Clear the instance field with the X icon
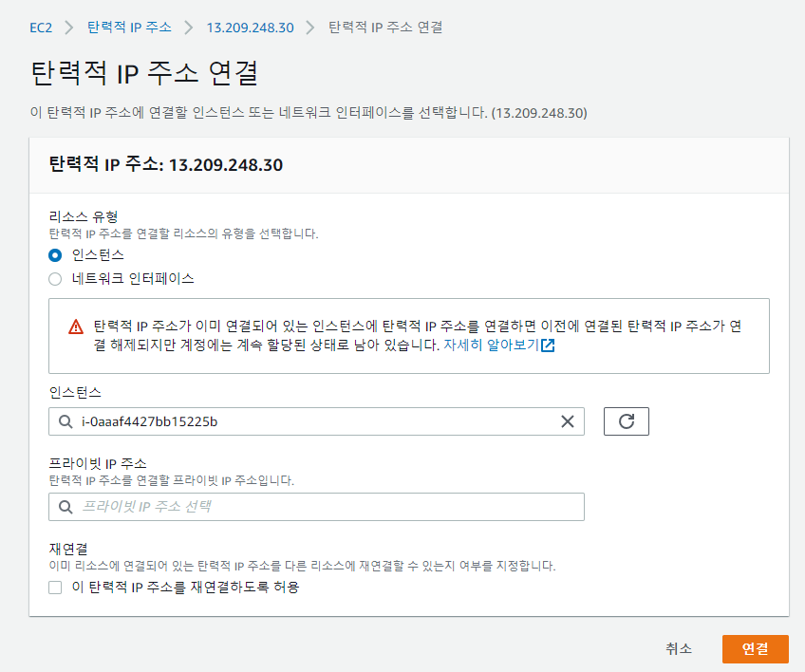The width and height of the screenshot is (805, 672). click(x=568, y=421)
